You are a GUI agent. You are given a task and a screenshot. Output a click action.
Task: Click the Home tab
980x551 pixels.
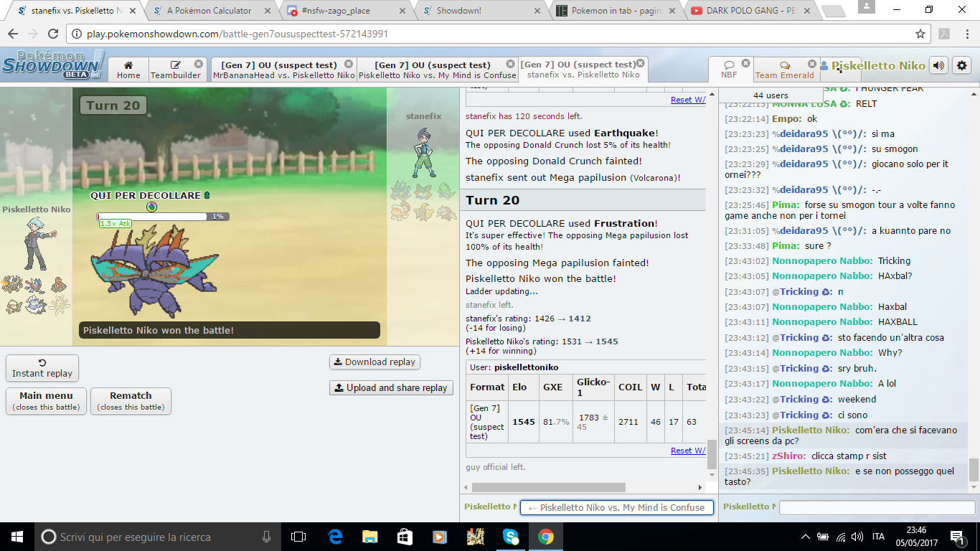(128, 70)
